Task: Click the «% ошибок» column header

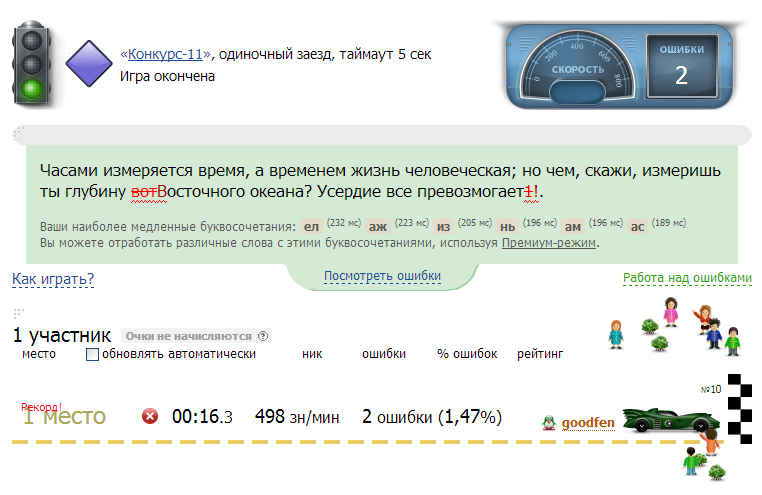Action: click(x=467, y=354)
